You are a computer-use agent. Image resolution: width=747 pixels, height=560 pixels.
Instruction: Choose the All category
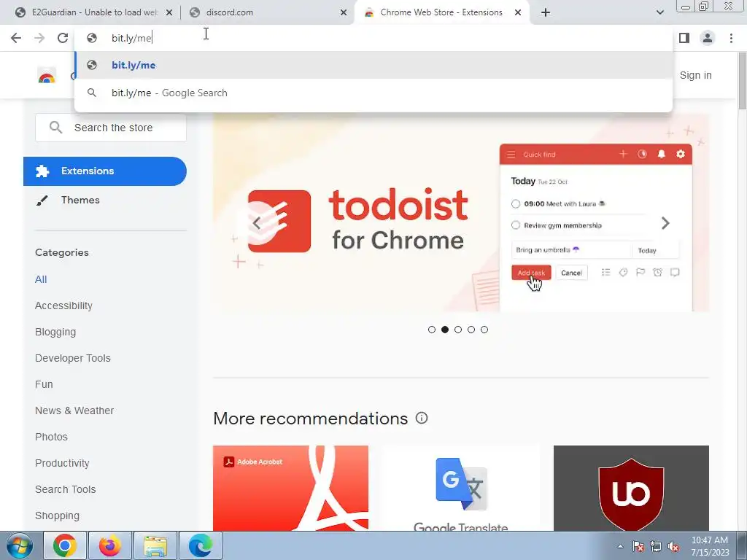(41, 279)
